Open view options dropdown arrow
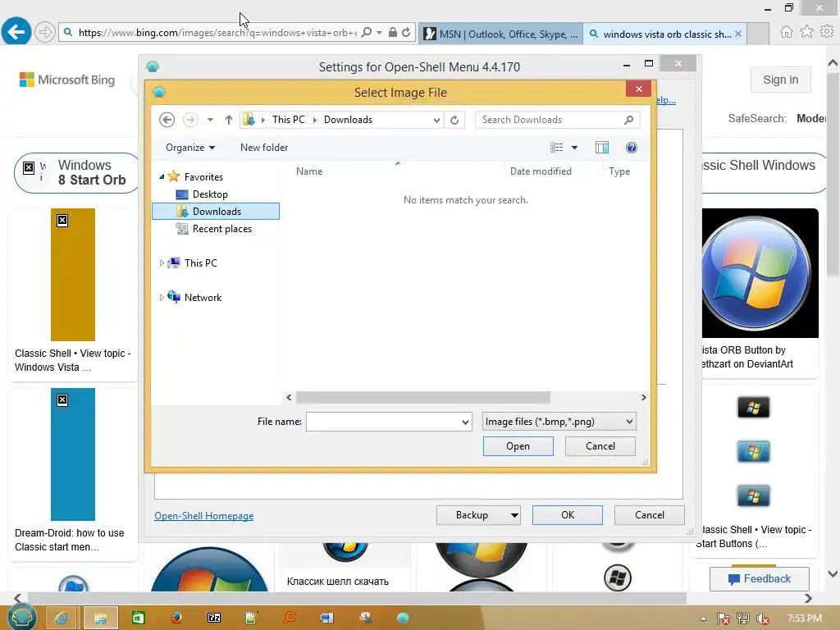Viewport: 840px width, 630px height. (574, 148)
